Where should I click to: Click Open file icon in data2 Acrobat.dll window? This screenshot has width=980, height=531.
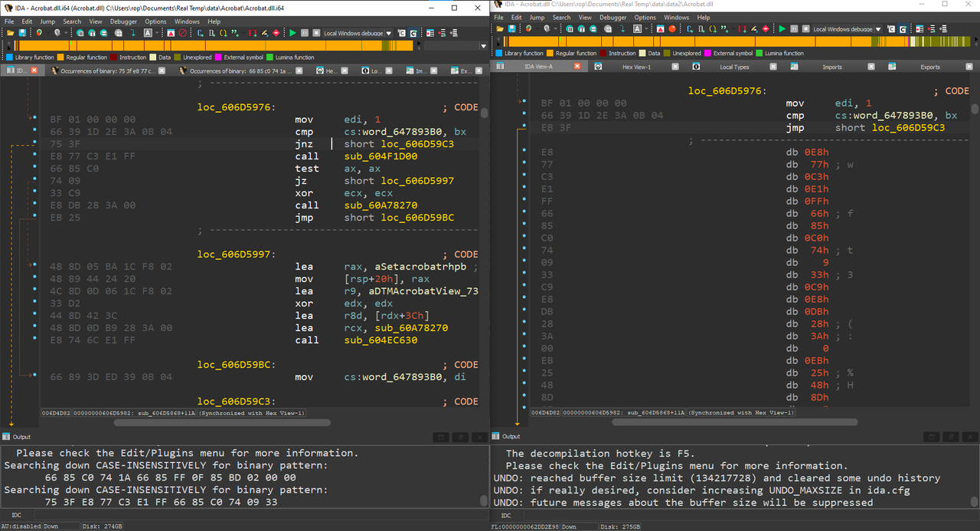(x=500, y=29)
